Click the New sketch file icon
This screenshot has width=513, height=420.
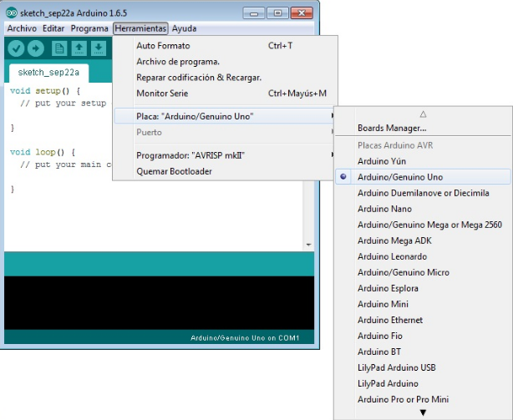coord(59,48)
